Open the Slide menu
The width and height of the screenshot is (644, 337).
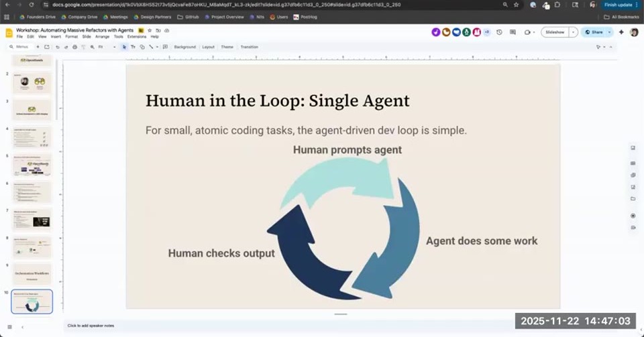tap(87, 37)
